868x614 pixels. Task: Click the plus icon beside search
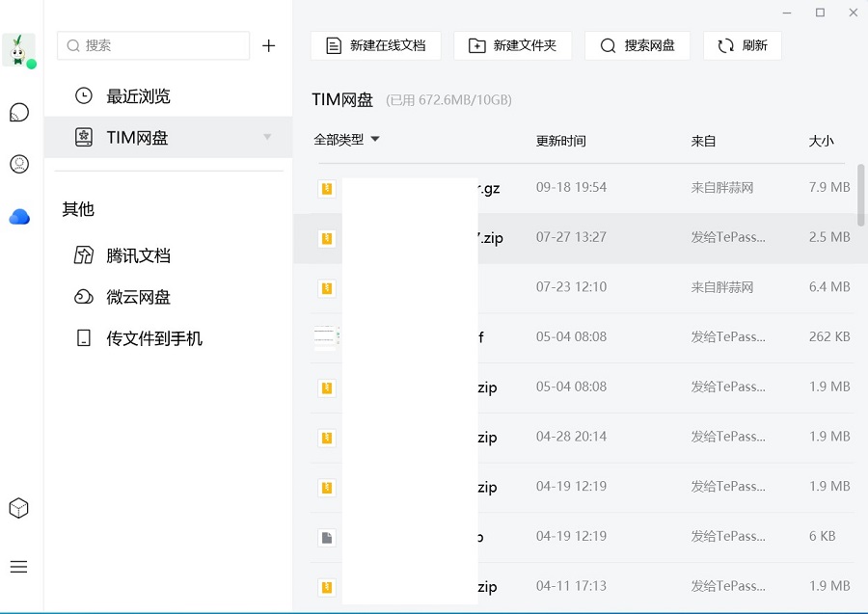pyautogui.click(x=269, y=45)
